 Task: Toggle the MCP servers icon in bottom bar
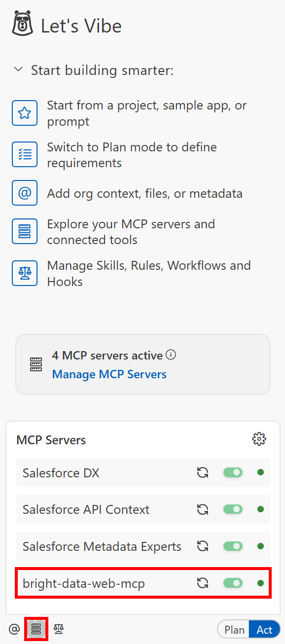[x=36, y=629]
